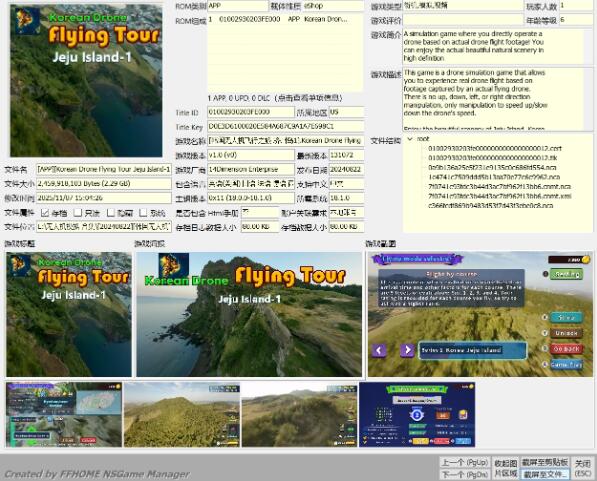Select the .cnmt.xml file in file tree

tap(499, 196)
